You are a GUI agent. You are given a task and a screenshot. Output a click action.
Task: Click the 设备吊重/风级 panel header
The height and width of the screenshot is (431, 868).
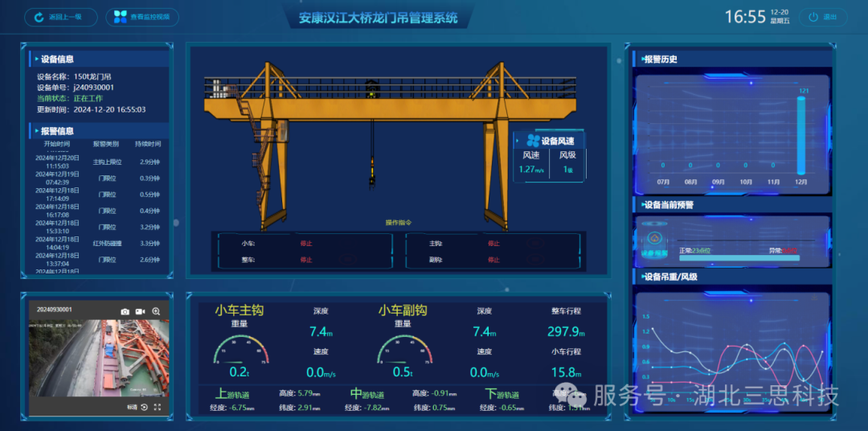click(669, 277)
